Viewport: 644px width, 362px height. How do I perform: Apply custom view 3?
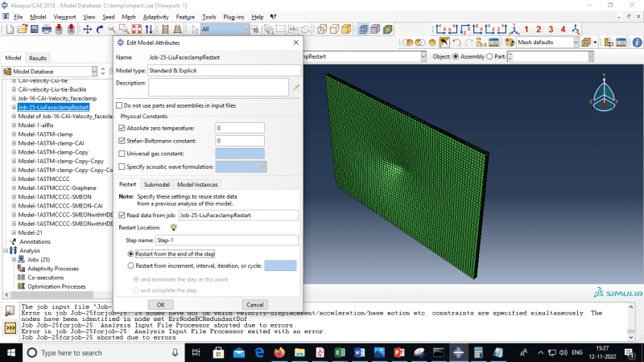(x=551, y=29)
